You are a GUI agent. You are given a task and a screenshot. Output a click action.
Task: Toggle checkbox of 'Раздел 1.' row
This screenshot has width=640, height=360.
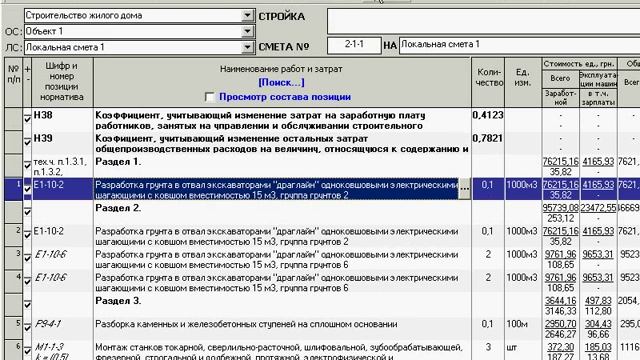pos(27,166)
